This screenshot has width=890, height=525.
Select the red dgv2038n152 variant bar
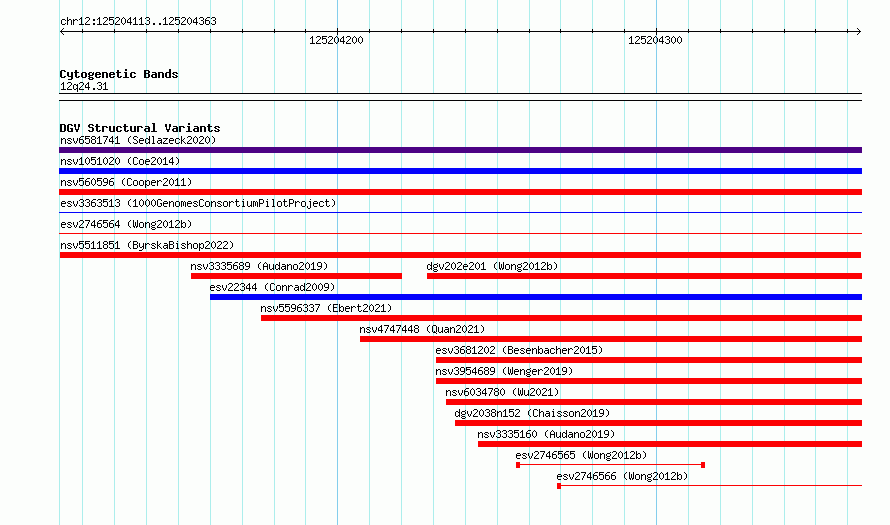click(658, 423)
